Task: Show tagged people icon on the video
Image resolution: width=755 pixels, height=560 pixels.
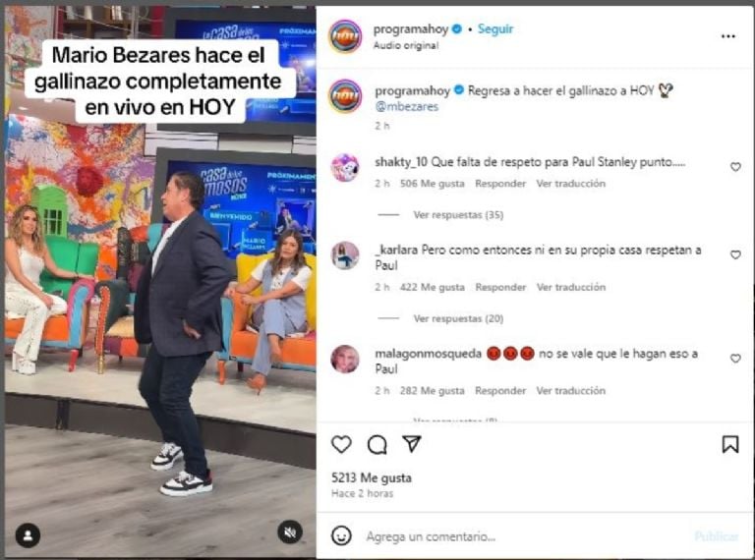Action: click(28, 535)
